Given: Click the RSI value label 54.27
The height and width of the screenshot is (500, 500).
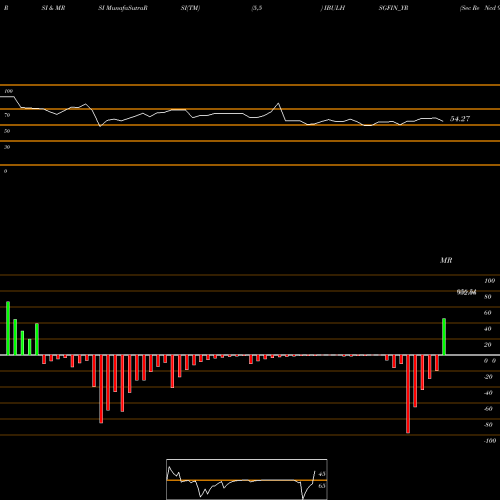Looking at the screenshot, I should 460,119.
